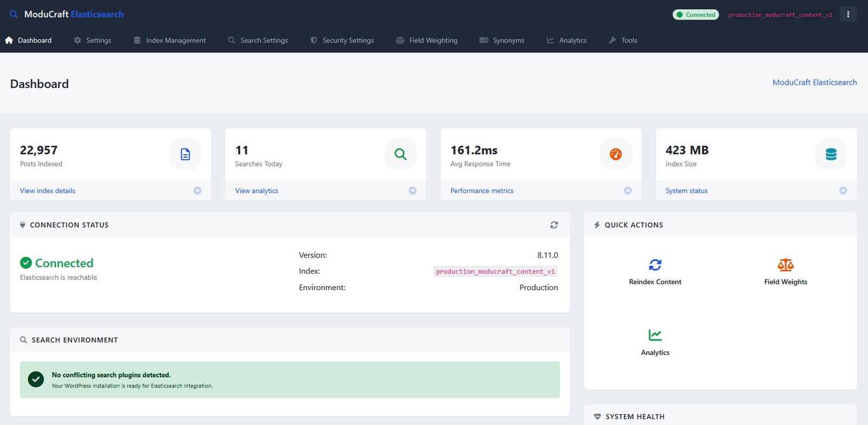Click the check icon in the no-conflict notice
The image size is (868, 425).
pos(36,379)
